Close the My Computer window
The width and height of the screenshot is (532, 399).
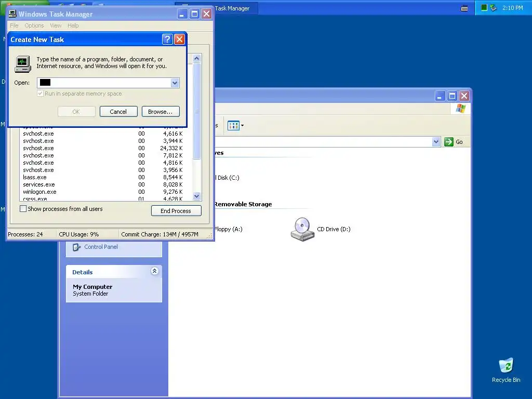pos(464,96)
